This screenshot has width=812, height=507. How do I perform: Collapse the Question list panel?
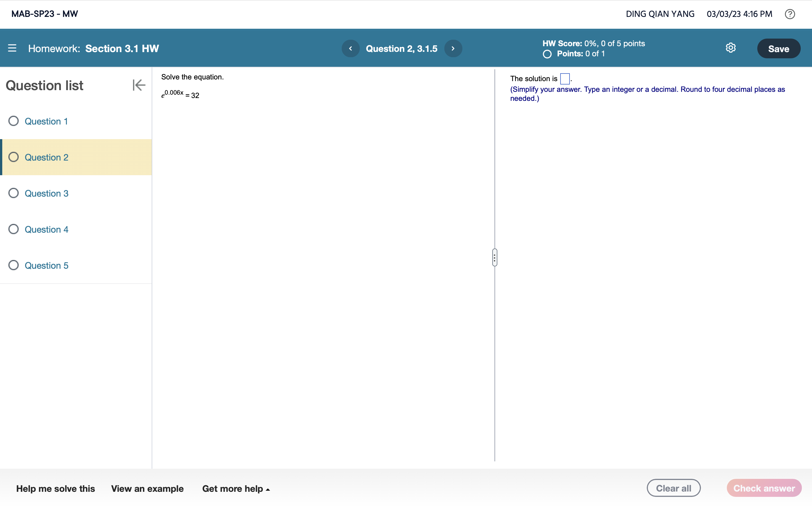click(x=139, y=85)
